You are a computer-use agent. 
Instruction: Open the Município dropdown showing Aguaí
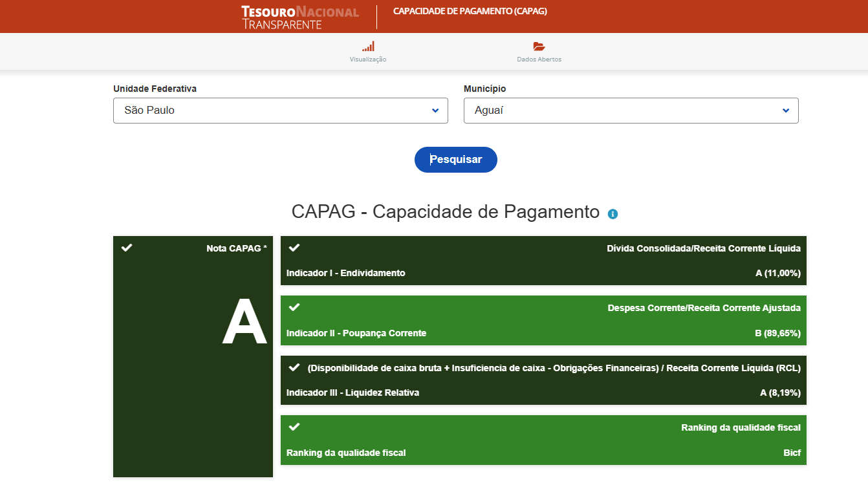click(631, 111)
